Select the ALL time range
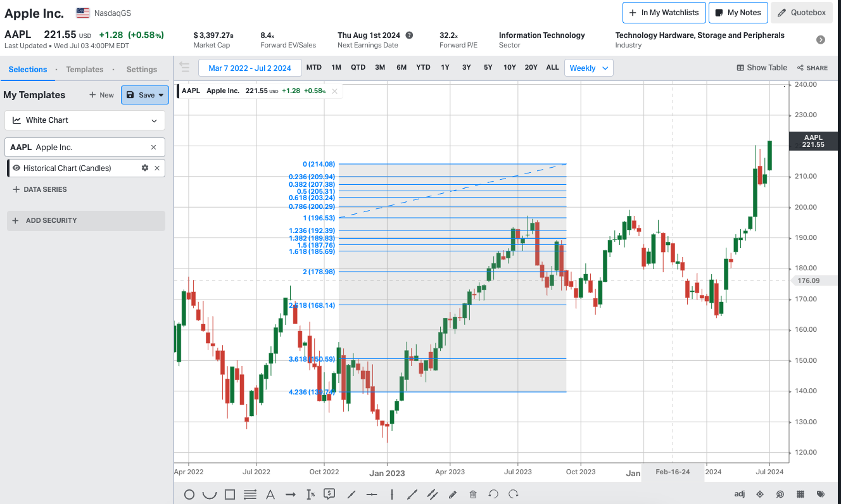The height and width of the screenshot is (504, 841). tap(552, 68)
